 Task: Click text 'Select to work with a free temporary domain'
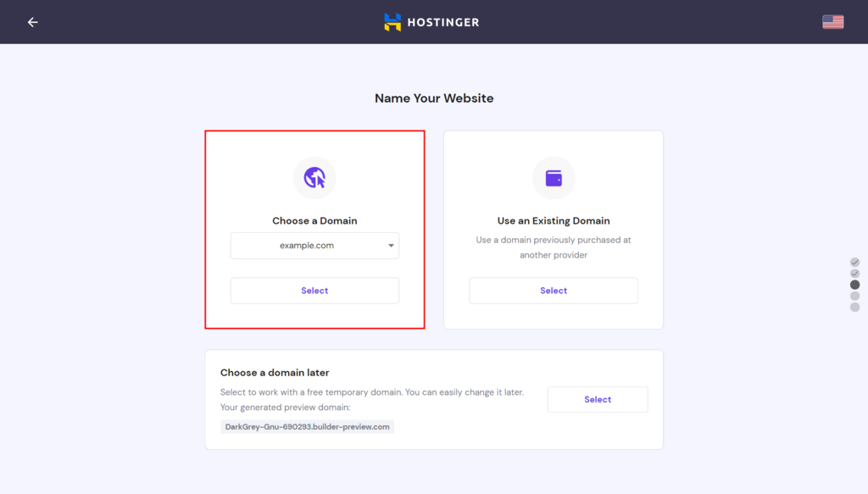[311, 392]
